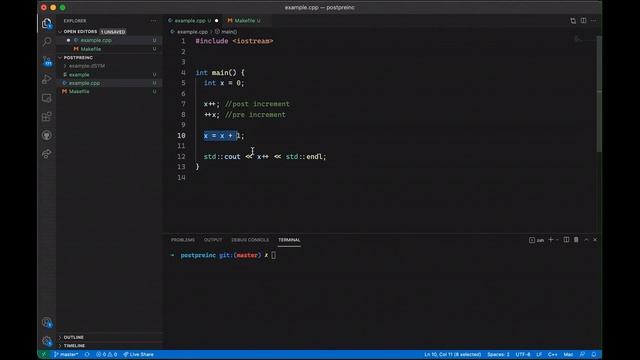The image size is (640, 360).
Task: Click the #include <iostream> line
Action: (x=234, y=41)
